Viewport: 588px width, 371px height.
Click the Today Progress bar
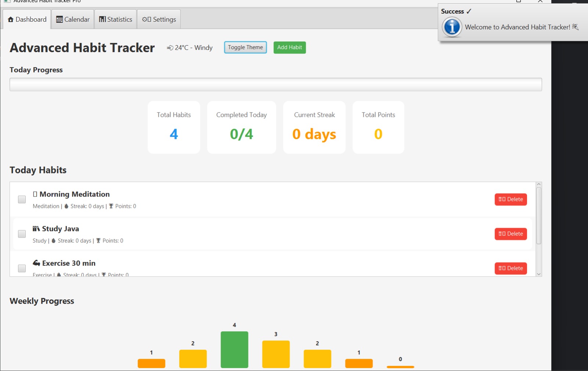tap(276, 84)
